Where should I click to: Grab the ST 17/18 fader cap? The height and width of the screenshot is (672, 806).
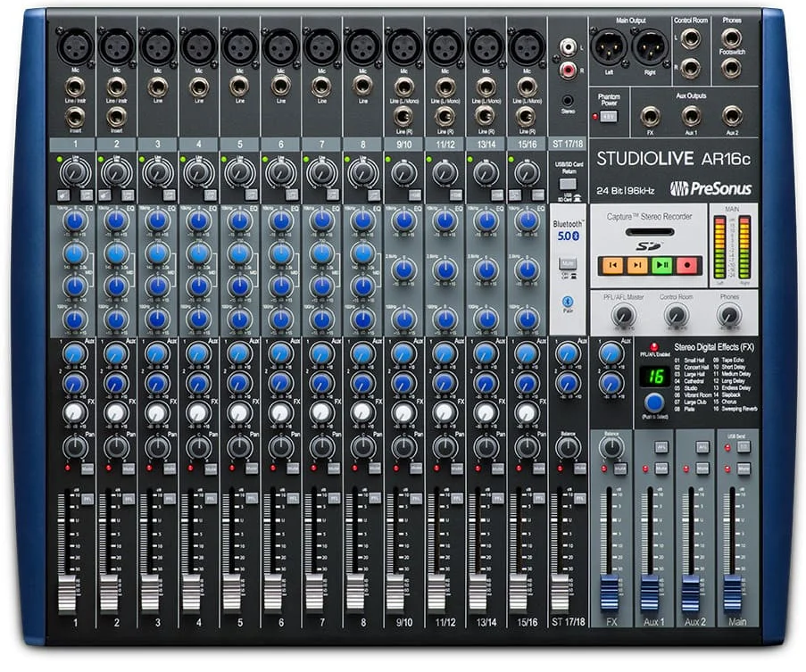click(x=560, y=593)
